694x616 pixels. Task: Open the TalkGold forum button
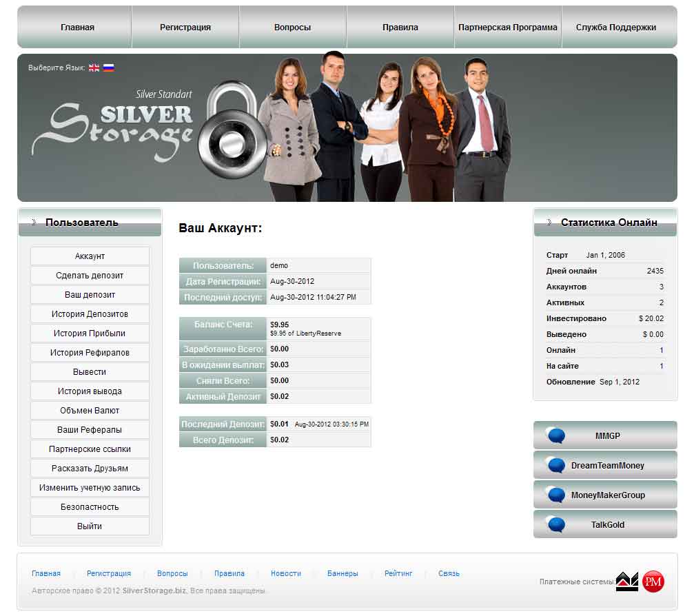click(606, 524)
